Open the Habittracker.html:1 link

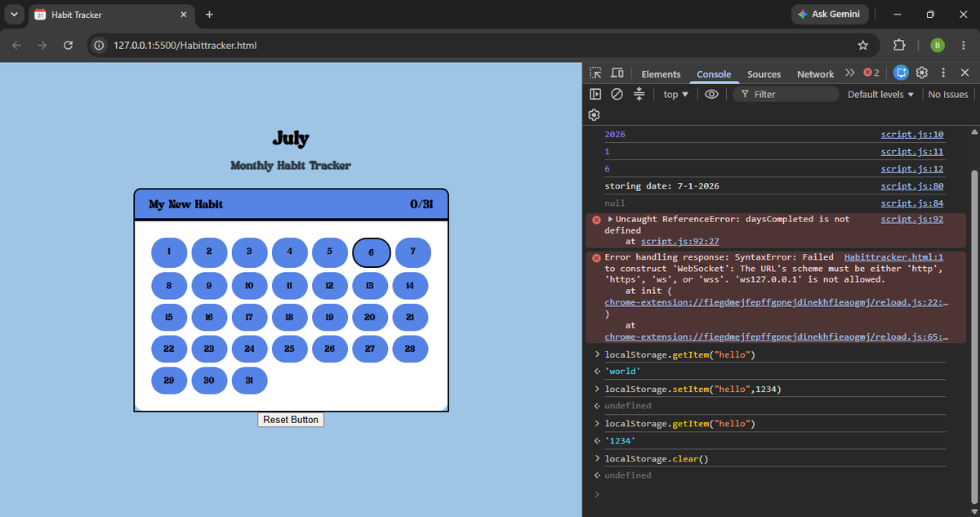pos(893,256)
